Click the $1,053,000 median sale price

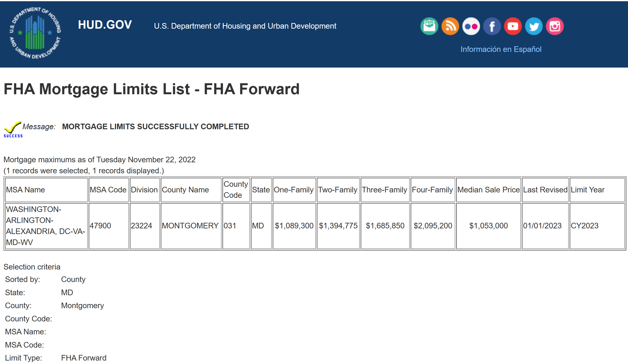coord(488,226)
